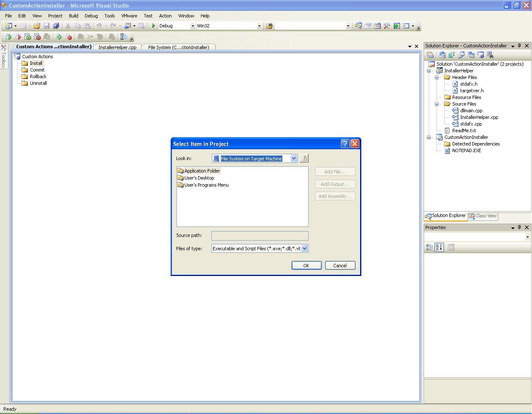Screen dimensions: 532x414
Task: Click the hammer and wrench toolbox icon
Action: (x=387, y=26)
